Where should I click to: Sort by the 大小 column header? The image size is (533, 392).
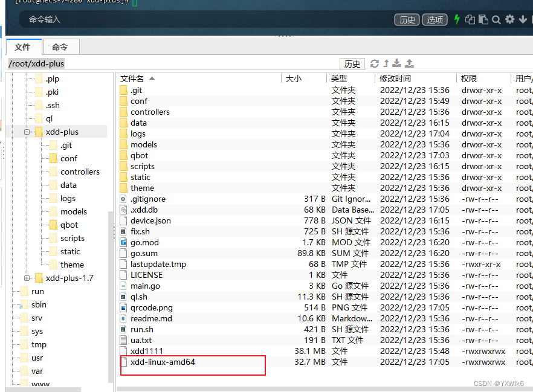294,79
